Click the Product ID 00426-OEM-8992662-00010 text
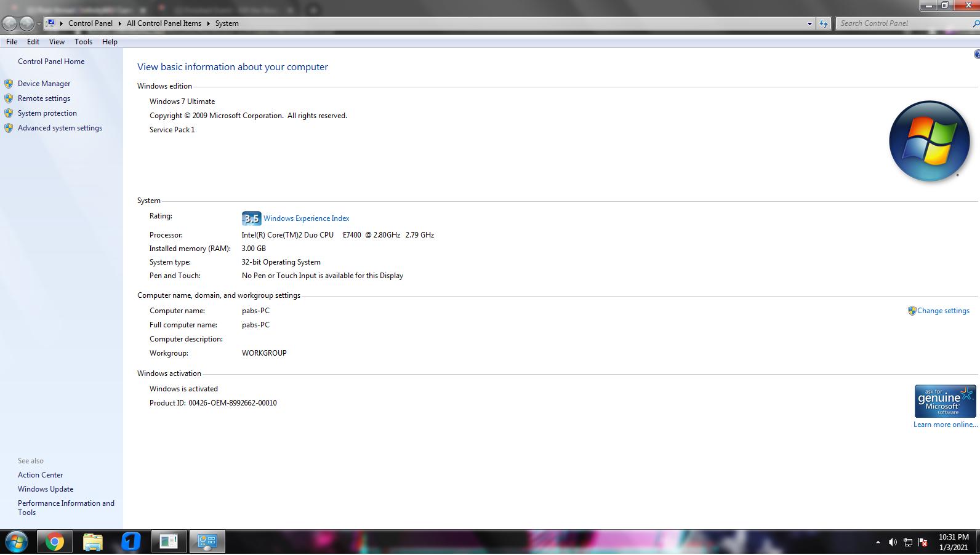This screenshot has width=980, height=555. point(213,403)
